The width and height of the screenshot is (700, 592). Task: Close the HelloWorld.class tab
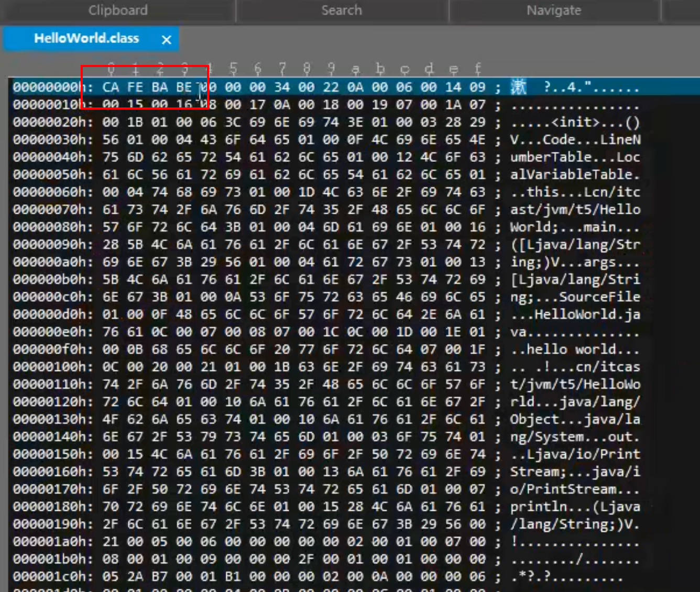click(167, 39)
